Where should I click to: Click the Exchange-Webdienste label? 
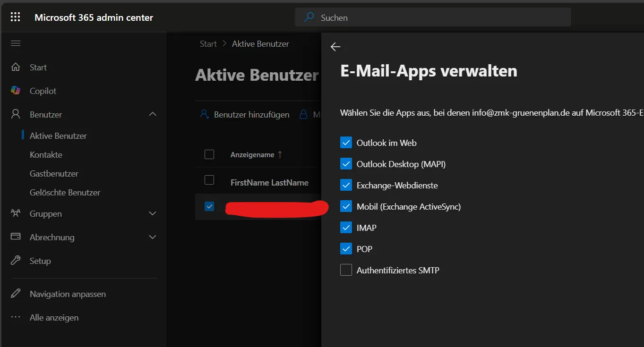pos(397,185)
